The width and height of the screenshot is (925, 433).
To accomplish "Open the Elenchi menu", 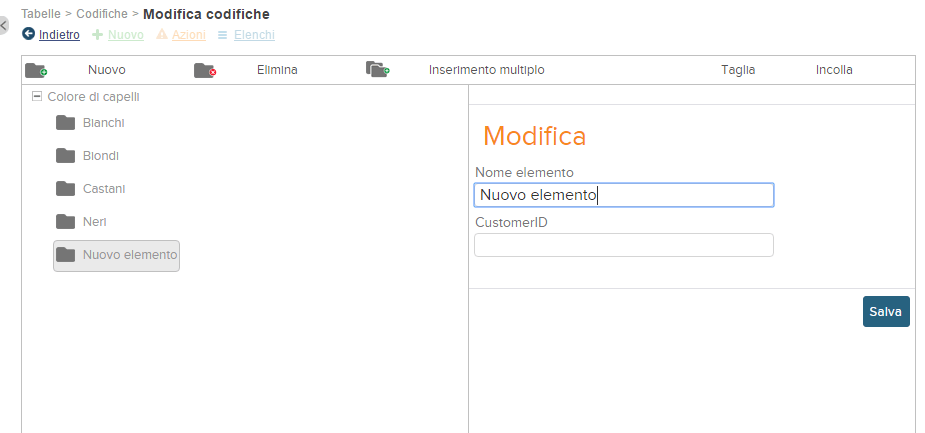I will pyautogui.click(x=253, y=35).
